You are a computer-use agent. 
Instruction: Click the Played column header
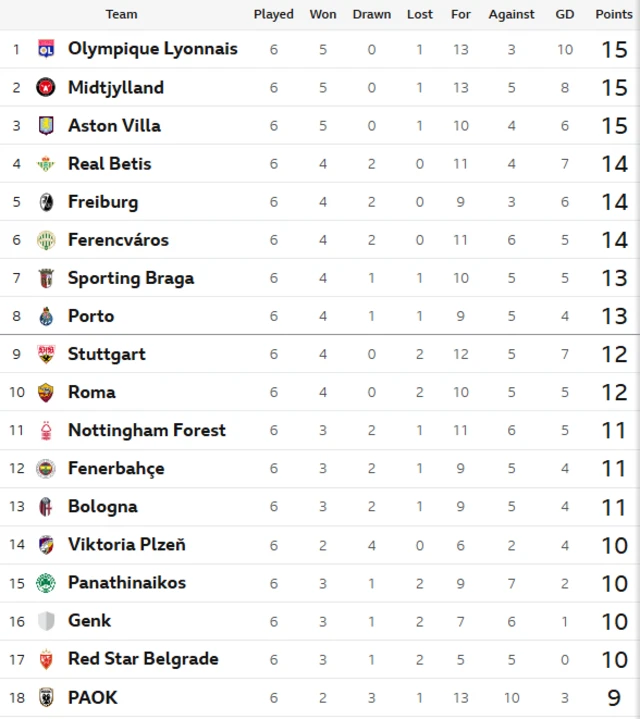274,14
